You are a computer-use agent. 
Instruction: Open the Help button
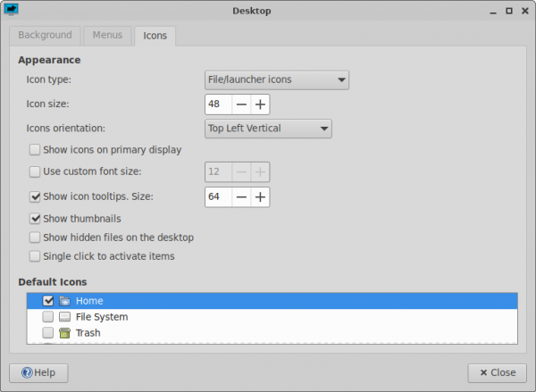(x=38, y=373)
